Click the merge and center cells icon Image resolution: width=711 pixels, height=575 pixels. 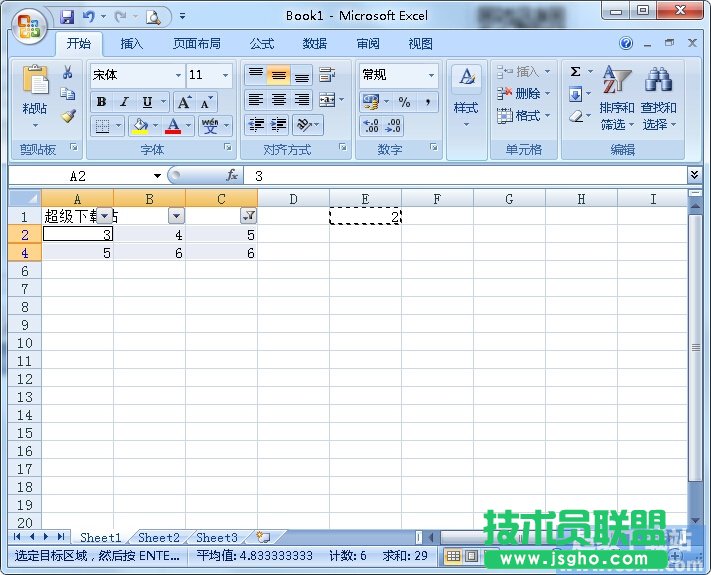pyautogui.click(x=326, y=101)
